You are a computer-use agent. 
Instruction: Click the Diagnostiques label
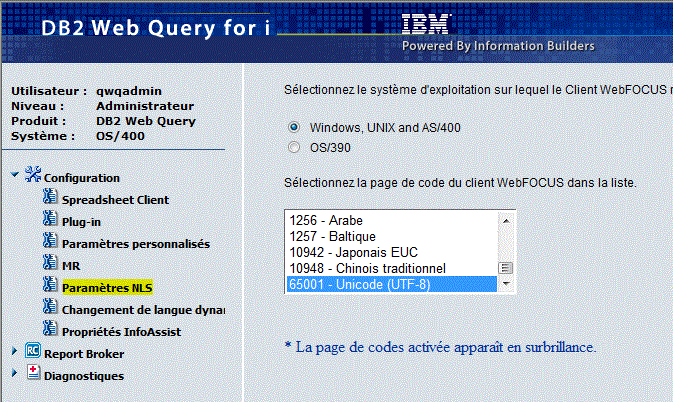(x=84, y=376)
